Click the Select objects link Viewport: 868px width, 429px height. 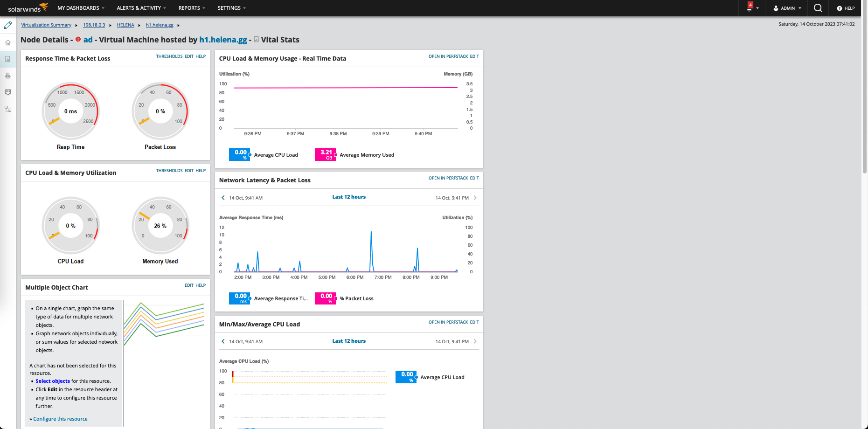[x=53, y=381]
